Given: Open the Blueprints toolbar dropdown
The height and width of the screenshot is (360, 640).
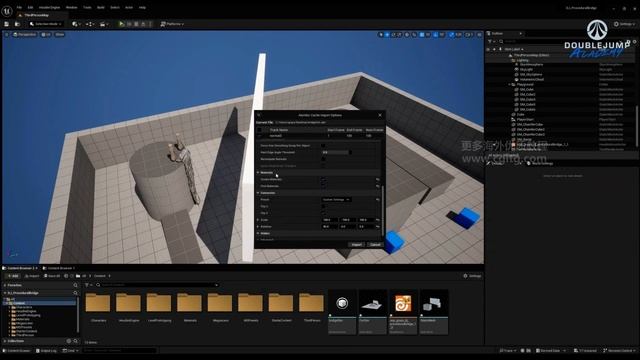Looking at the screenshot, I should click(90, 24).
